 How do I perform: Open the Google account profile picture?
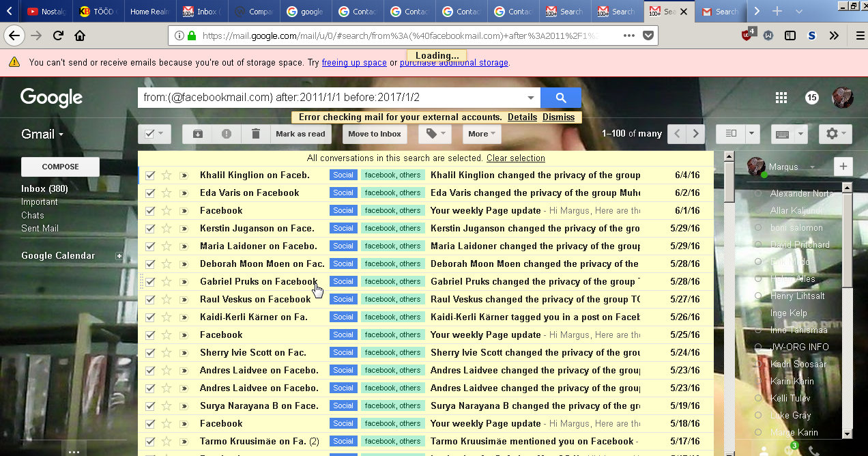point(843,98)
